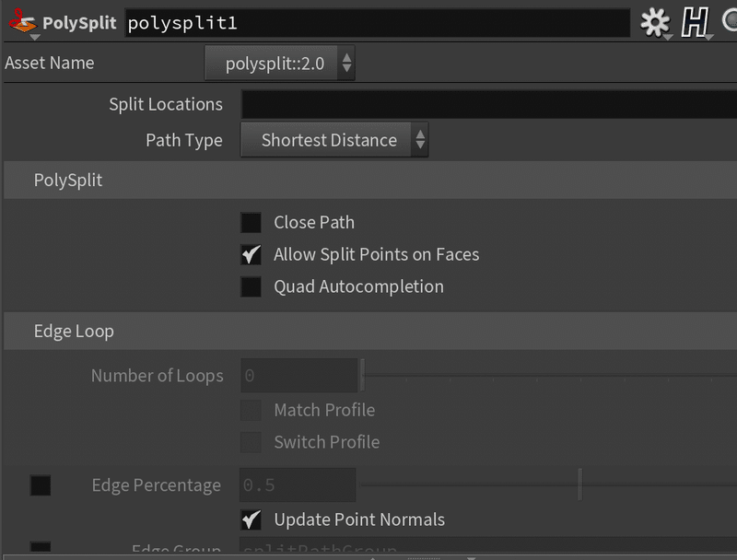Click the PolySplit node type icon
Image resolution: width=737 pixels, height=560 pixels.
(21, 22)
